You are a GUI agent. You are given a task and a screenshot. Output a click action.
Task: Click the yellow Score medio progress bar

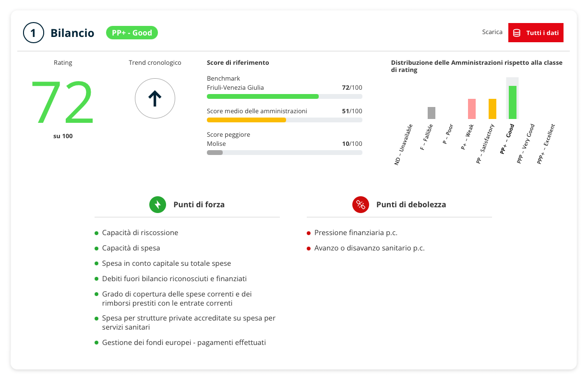click(x=246, y=120)
